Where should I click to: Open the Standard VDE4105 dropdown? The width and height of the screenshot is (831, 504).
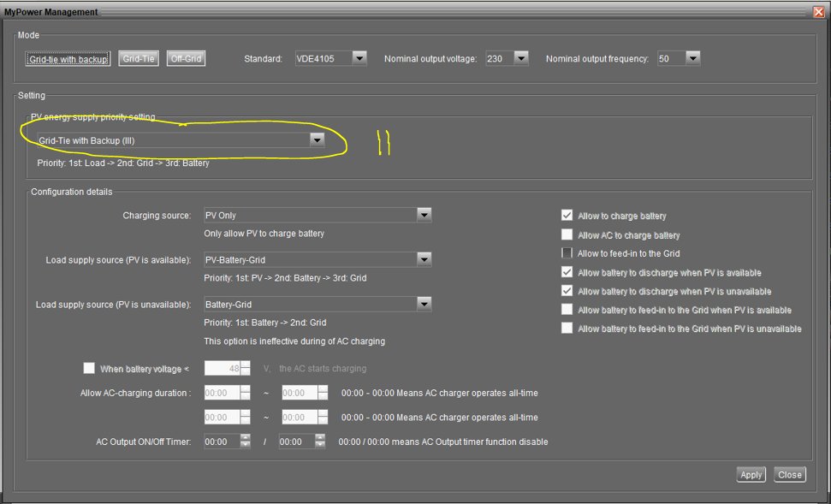[x=359, y=58]
